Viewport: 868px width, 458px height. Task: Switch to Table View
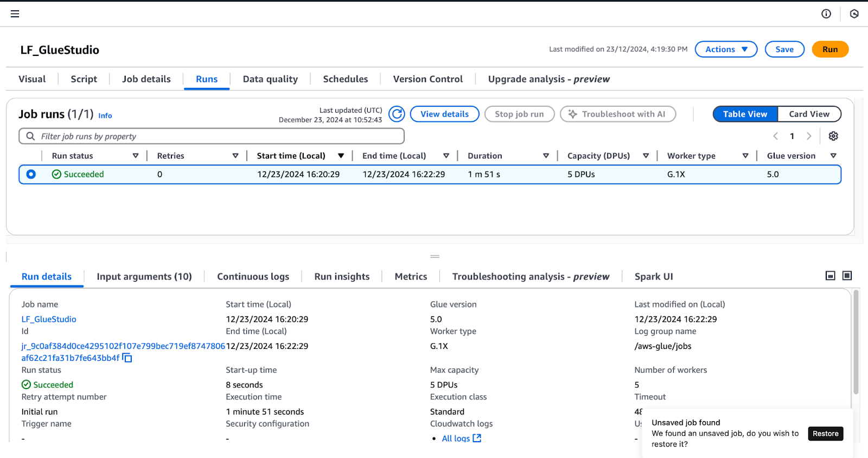(745, 114)
